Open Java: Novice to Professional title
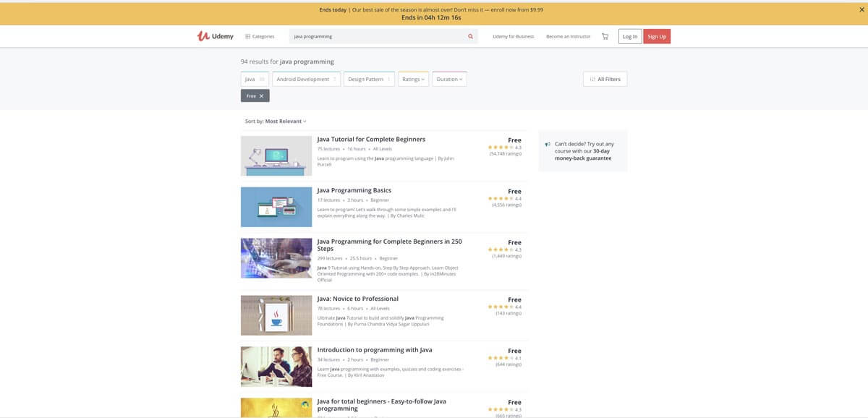This screenshot has height=418, width=868. tap(358, 299)
